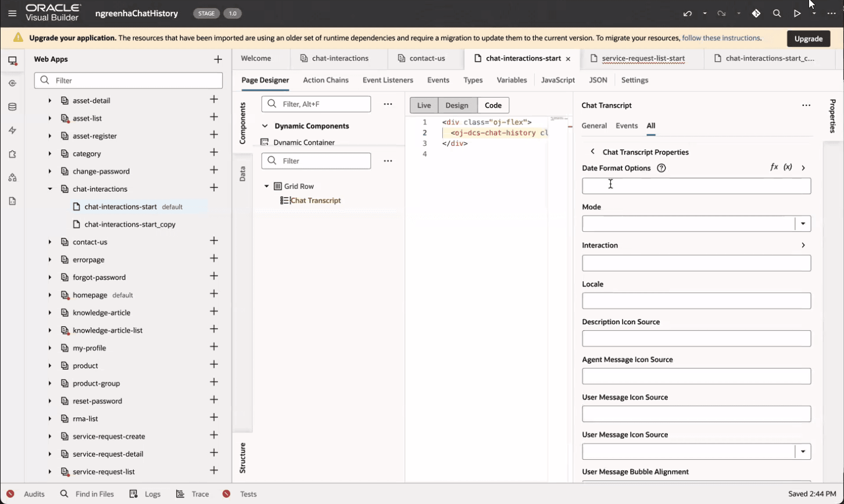
Task: Open the Layouts sidebar panel
Action: 12,177
